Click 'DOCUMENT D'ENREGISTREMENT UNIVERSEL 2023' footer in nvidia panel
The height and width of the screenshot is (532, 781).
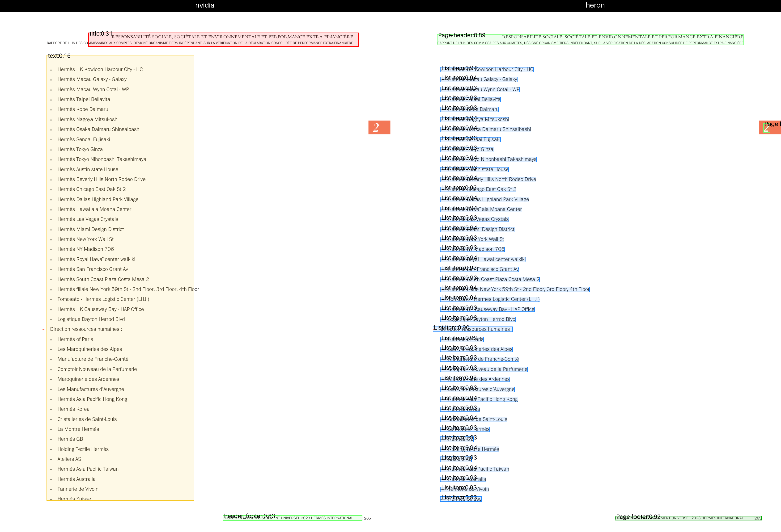coord(289,518)
